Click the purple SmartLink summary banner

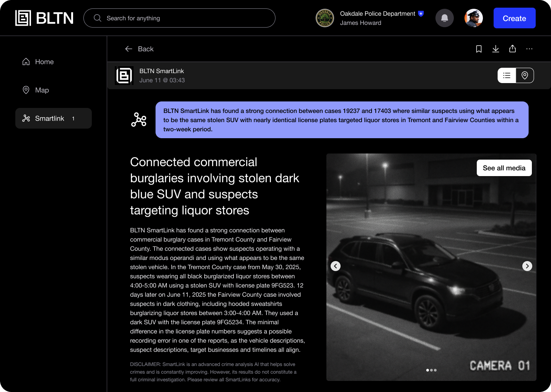[342, 120]
